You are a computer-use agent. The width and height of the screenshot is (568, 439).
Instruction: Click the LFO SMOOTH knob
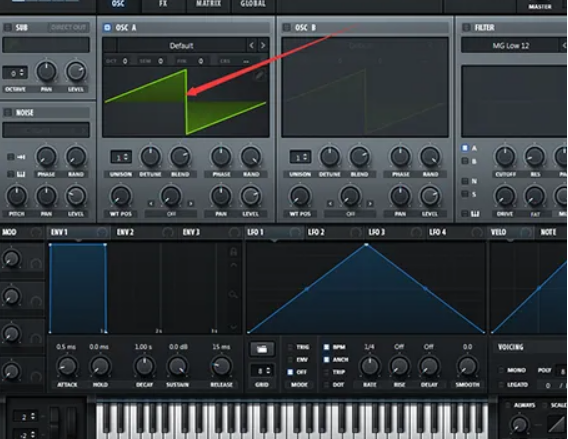(467, 366)
